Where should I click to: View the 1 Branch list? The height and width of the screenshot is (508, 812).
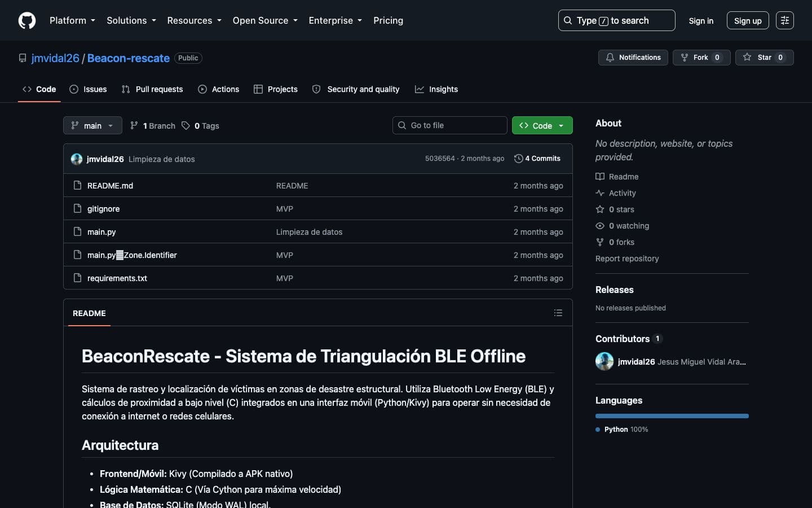pos(153,126)
